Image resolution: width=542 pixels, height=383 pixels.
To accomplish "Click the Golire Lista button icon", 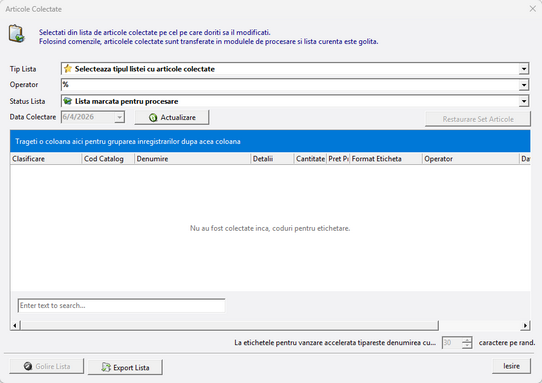I will (x=28, y=366).
